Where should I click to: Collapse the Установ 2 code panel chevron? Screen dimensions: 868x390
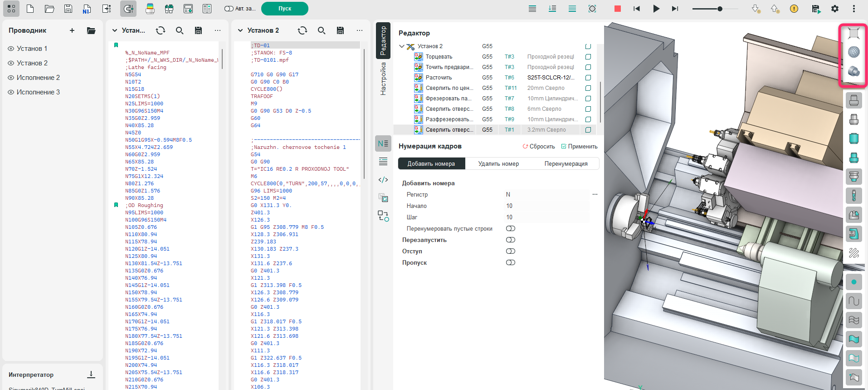click(x=240, y=30)
